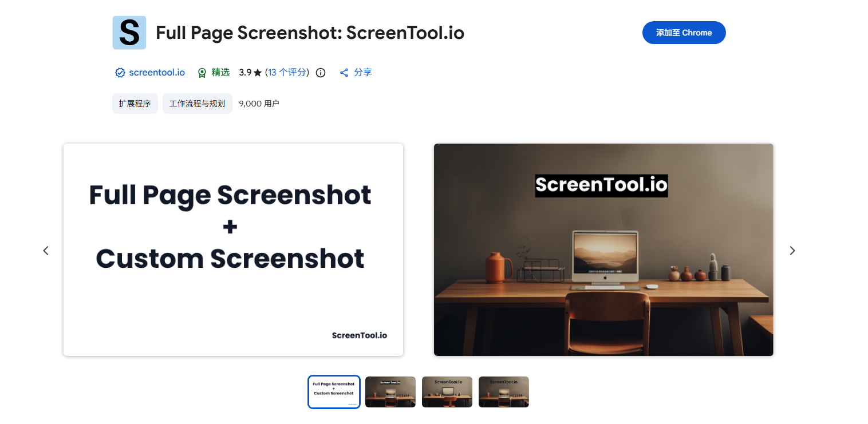The image size is (868, 424).
Task: Add the extension via 添加至 Chrome button
Action: 684,33
